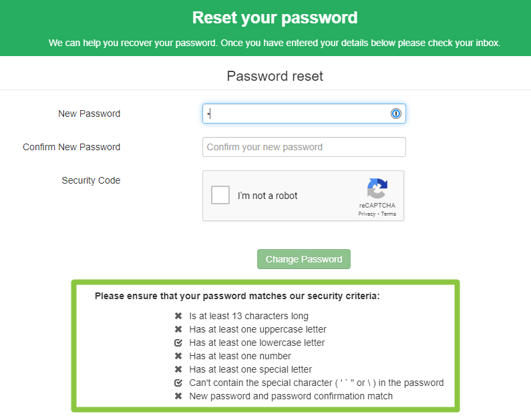
Task: Click the Security Code label
Action: pyautogui.click(x=91, y=180)
